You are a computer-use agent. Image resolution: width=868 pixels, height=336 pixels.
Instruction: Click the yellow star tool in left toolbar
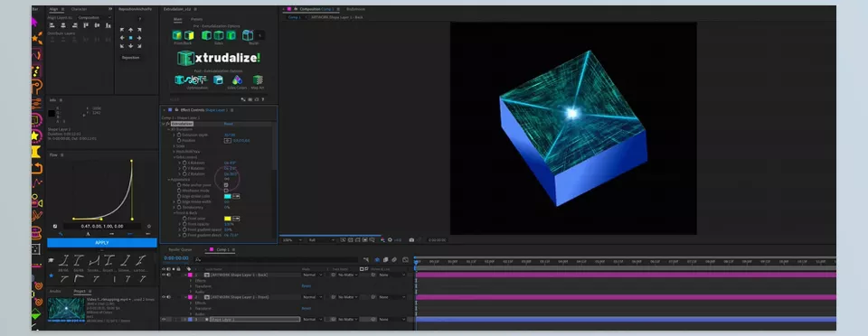(x=35, y=135)
